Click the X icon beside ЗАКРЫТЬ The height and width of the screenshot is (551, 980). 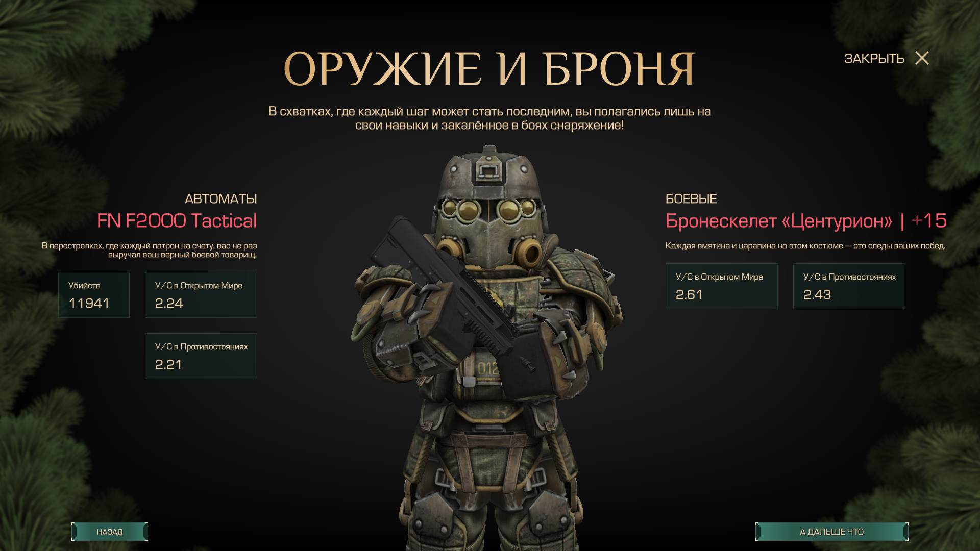[x=922, y=58]
